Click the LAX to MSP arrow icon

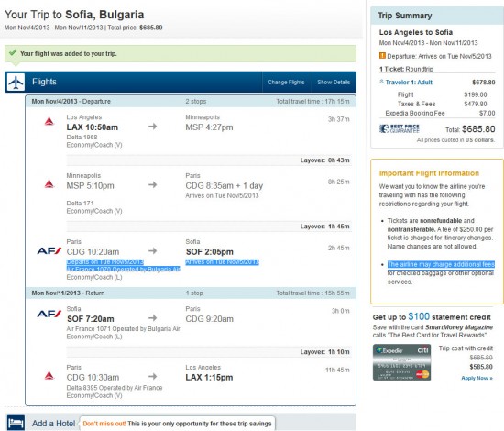(x=153, y=127)
